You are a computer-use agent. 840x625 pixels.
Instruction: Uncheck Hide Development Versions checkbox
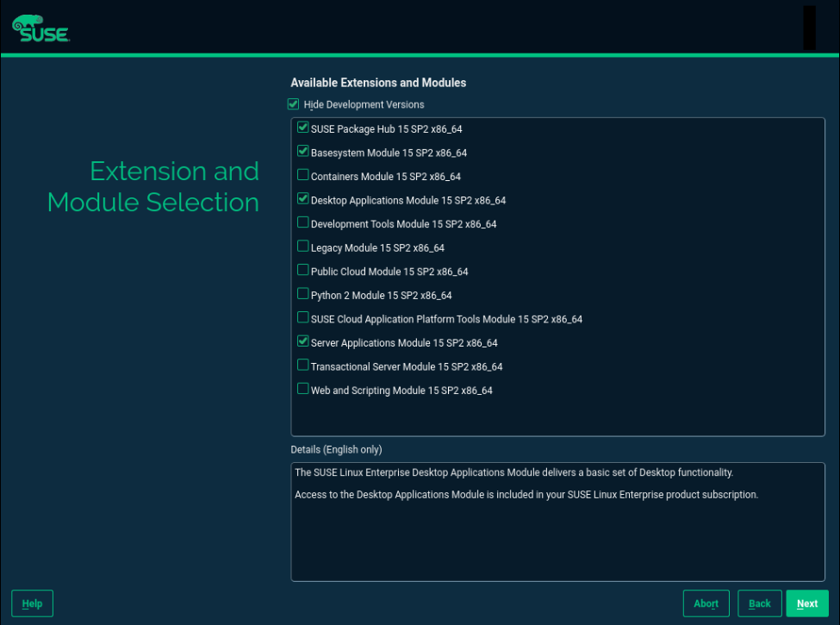[294, 104]
